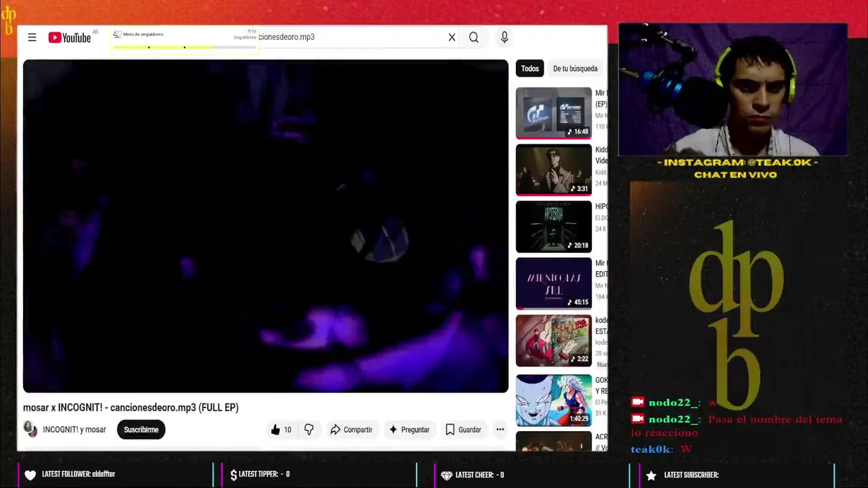The height and width of the screenshot is (488, 868).
Task: Open the YouTube hamburger guide menu
Action: pos(32,37)
